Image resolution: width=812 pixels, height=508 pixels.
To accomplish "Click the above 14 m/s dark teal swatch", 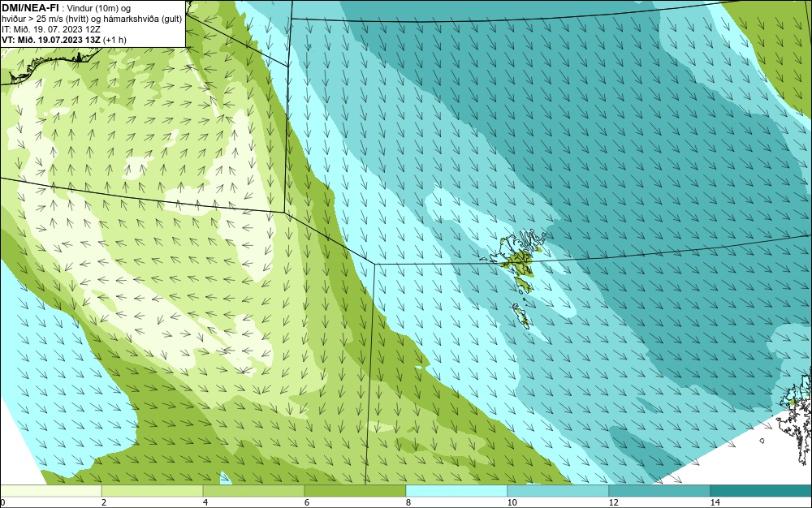I will point(762,490).
